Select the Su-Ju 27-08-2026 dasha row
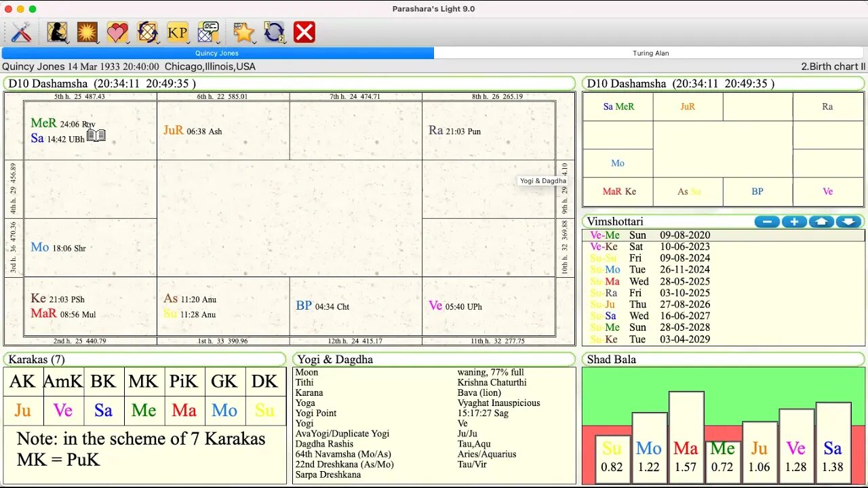 (724, 304)
